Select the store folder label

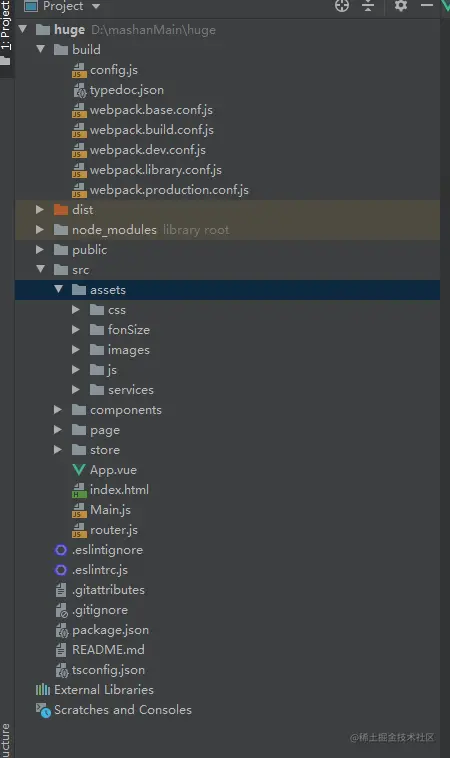tap(105, 450)
